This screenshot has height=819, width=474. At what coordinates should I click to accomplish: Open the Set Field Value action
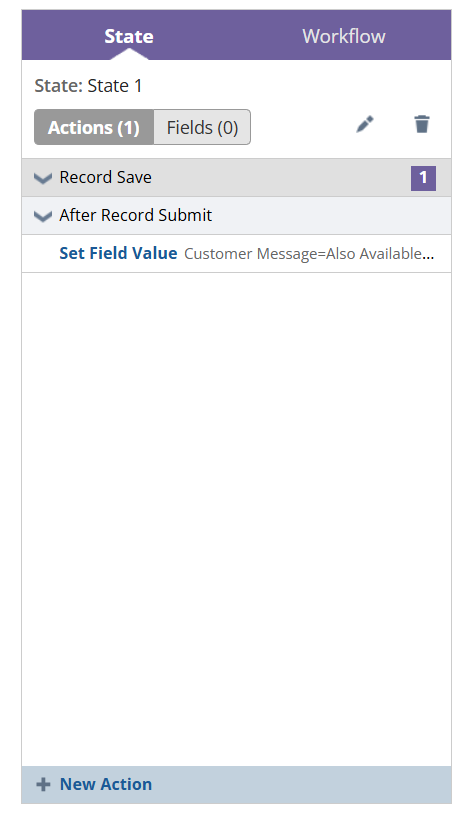tap(118, 253)
